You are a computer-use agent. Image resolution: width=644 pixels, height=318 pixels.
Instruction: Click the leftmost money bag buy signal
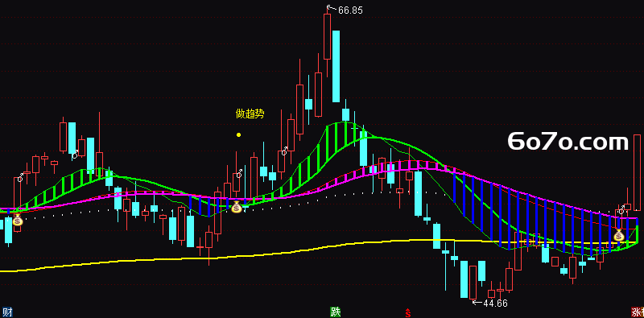(x=17, y=221)
